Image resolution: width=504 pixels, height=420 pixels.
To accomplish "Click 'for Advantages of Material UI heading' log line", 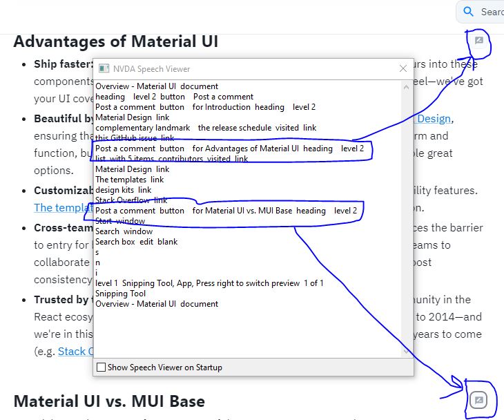I will click(x=229, y=149).
